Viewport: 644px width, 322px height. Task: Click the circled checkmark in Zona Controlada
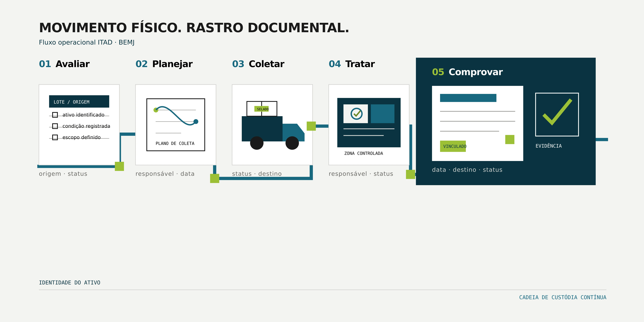click(356, 114)
